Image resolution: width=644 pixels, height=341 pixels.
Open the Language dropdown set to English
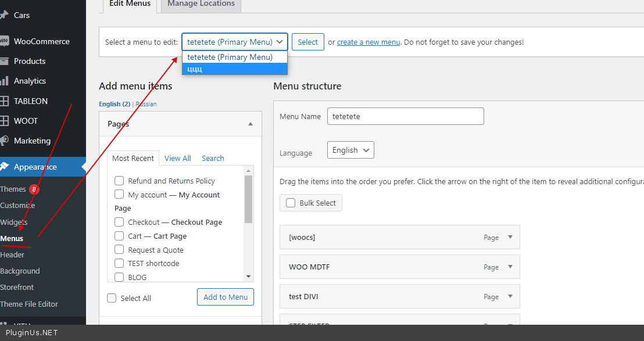(350, 150)
